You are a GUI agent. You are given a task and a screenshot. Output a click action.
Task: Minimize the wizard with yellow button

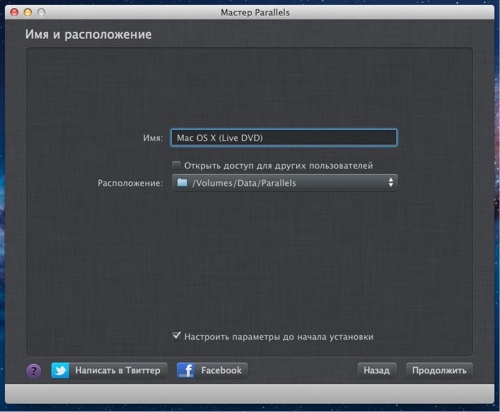pyautogui.click(x=28, y=12)
